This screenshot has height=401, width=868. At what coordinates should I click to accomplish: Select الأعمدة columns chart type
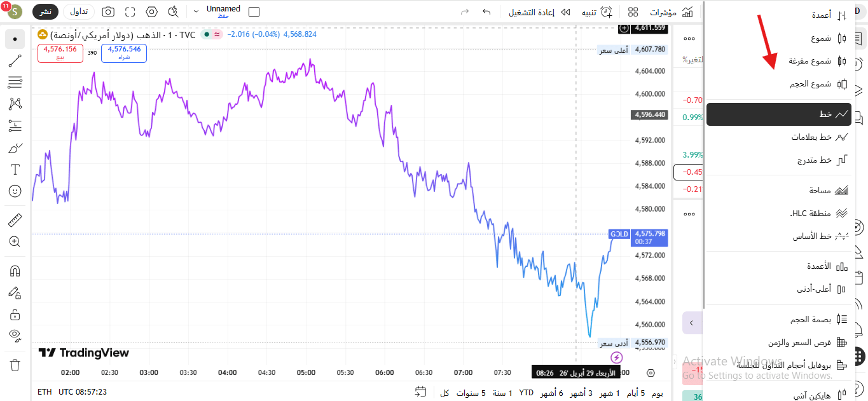point(779,266)
